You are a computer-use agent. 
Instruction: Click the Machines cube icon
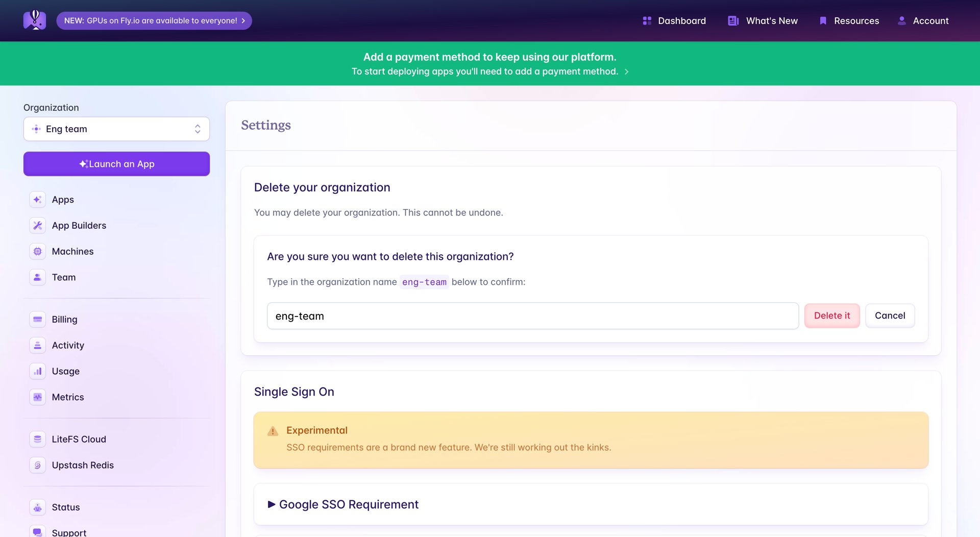(37, 251)
